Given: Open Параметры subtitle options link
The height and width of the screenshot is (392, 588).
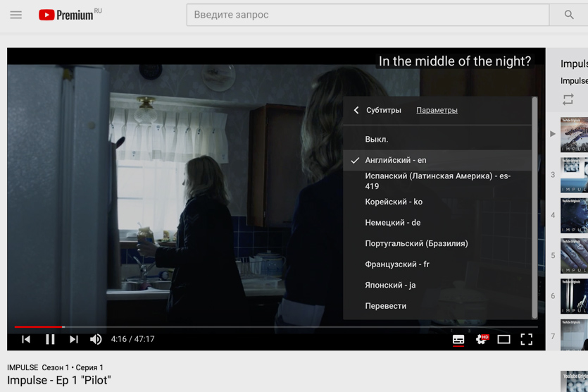Looking at the screenshot, I should tap(437, 110).
